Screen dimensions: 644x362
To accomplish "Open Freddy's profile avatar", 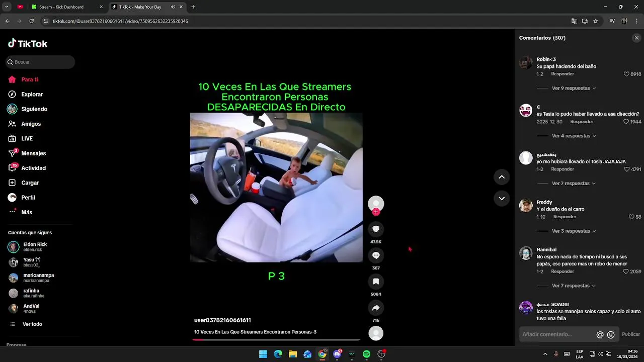I will click(x=526, y=206).
